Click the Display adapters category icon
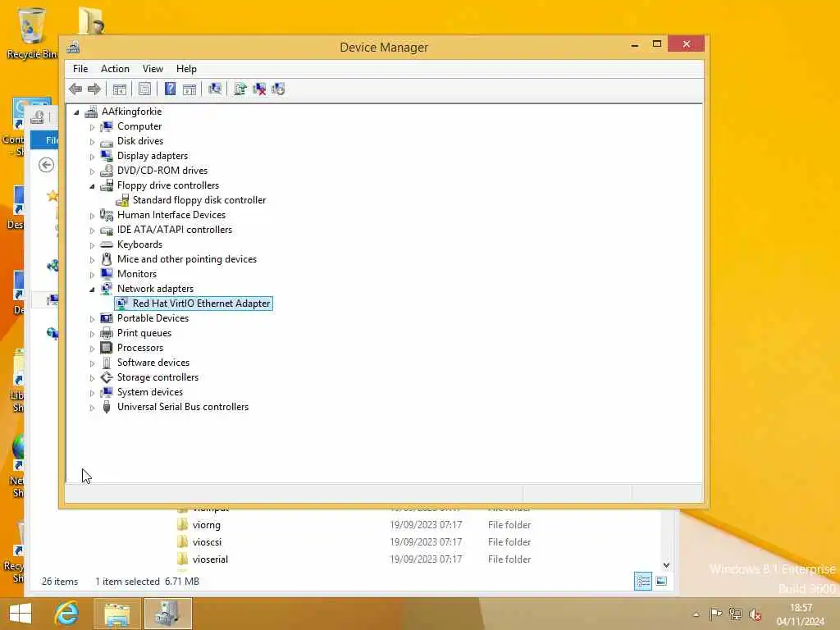 107,156
